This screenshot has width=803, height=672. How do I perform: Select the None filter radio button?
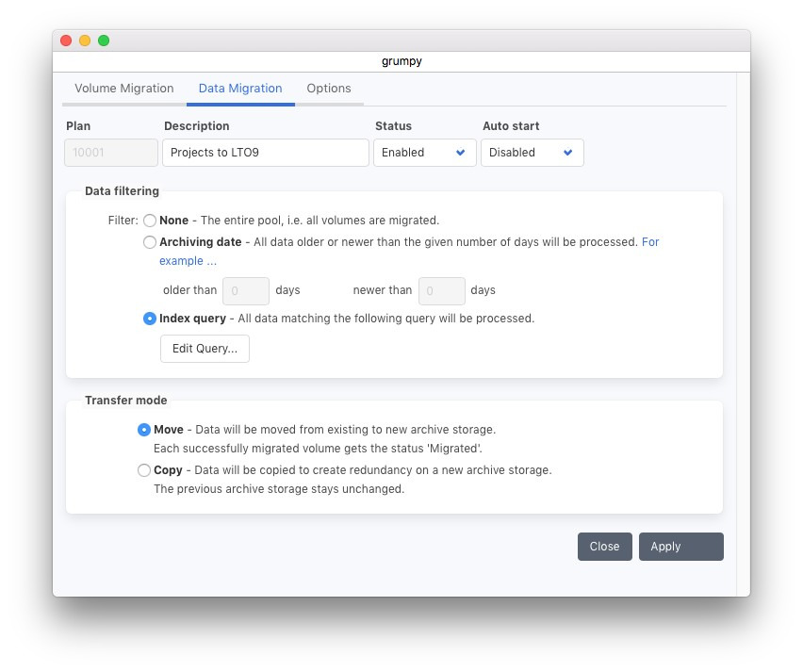150,221
